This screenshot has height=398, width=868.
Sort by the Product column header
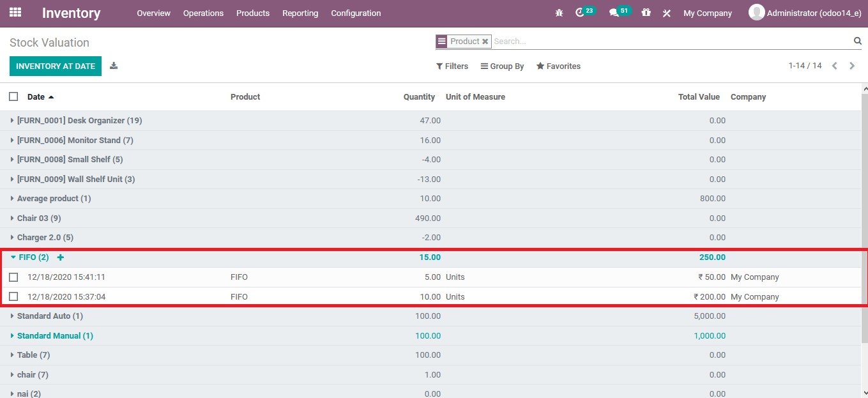pos(245,97)
